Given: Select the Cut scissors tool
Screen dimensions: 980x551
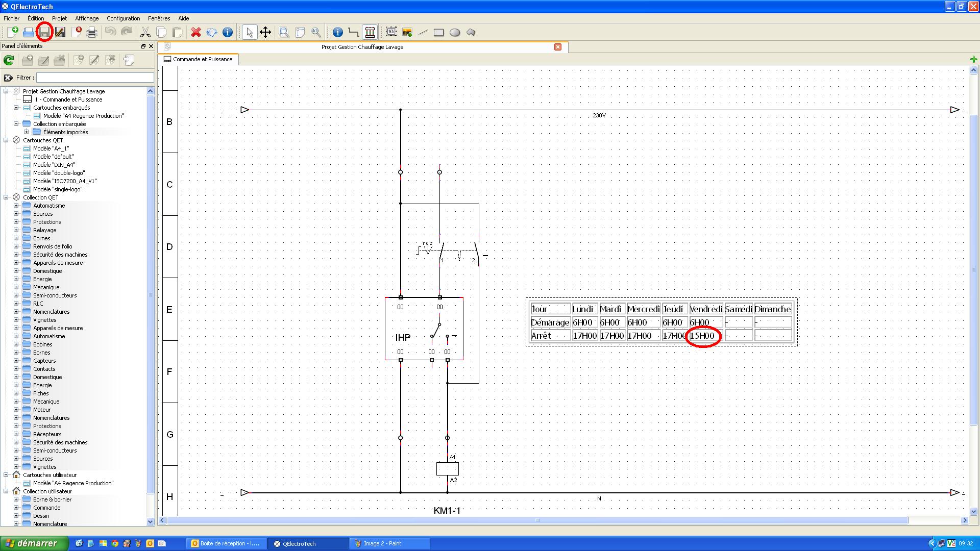Looking at the screenshot, I should 145,32.
